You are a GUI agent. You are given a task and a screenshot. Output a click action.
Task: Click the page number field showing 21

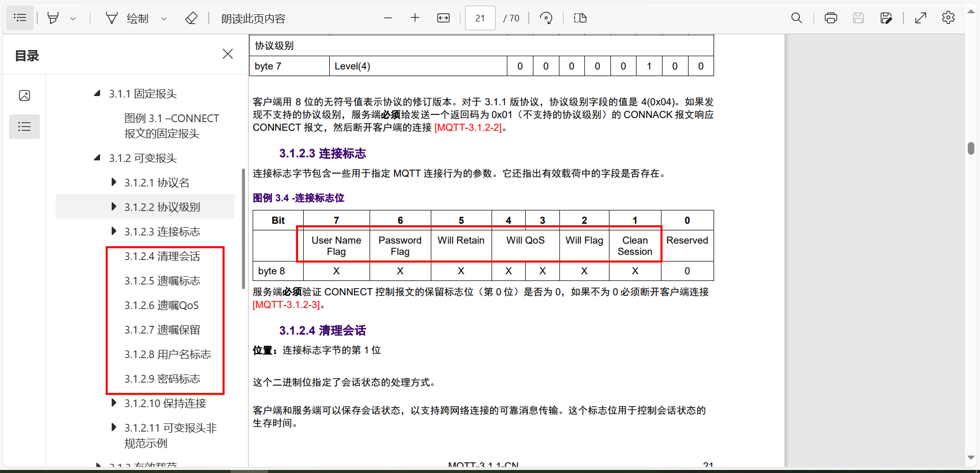tap(480, 18)
